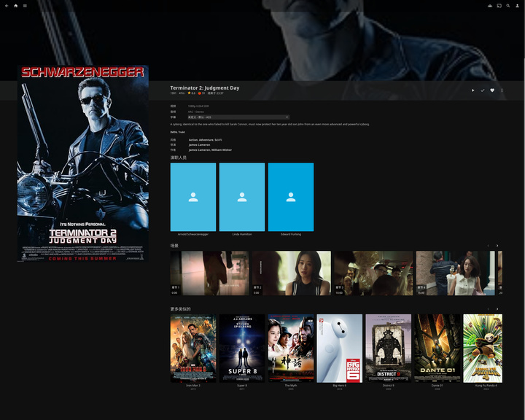Open the search magnifier icon
525x420 pixels.
tap(508, 6)
